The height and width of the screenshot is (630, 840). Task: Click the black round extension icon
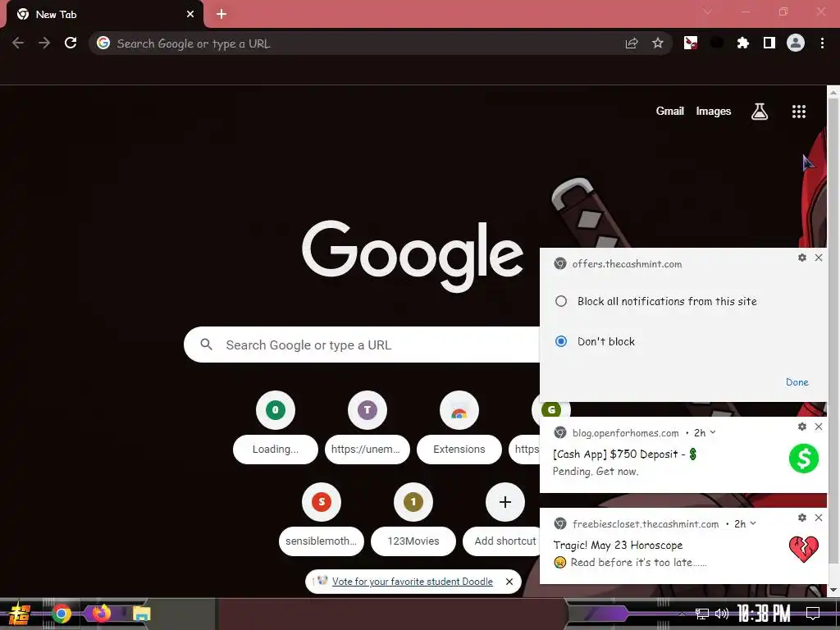coord(717,43)
